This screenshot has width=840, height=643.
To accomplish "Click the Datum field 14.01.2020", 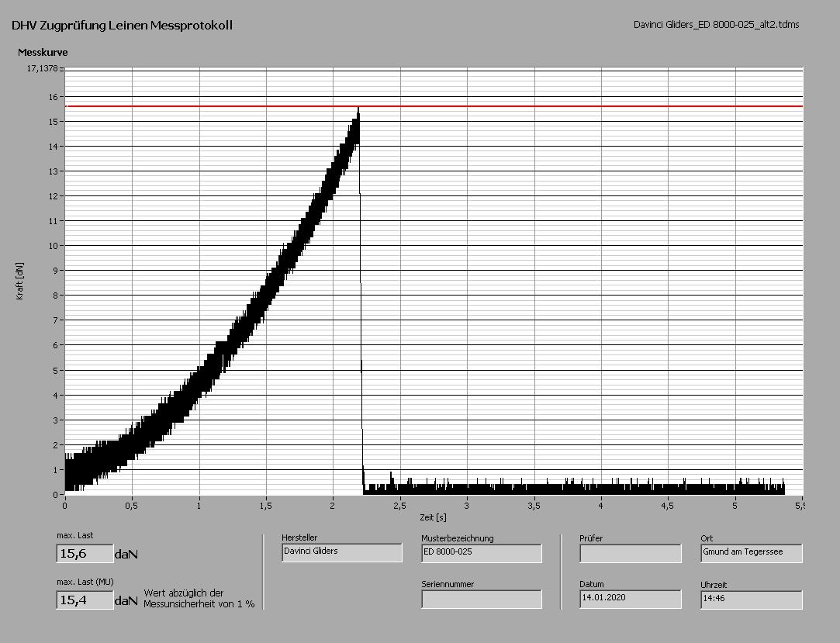I will pos(631,599).
